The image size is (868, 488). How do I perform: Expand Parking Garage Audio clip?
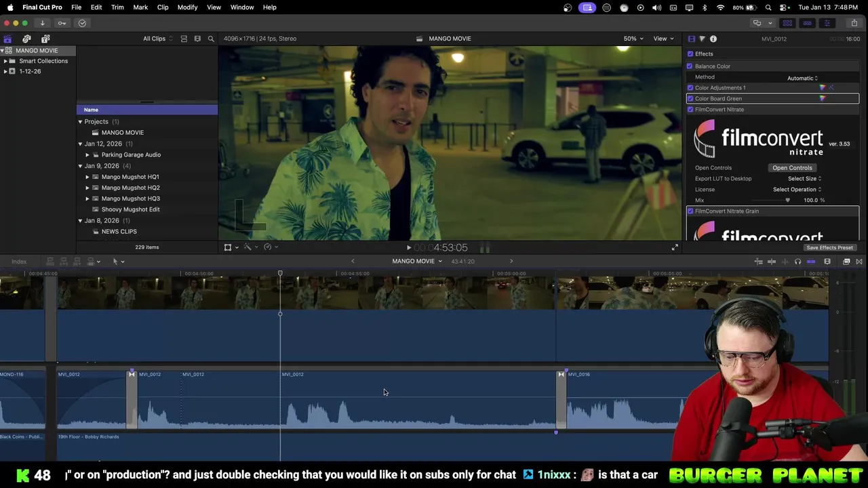(87, 155)
